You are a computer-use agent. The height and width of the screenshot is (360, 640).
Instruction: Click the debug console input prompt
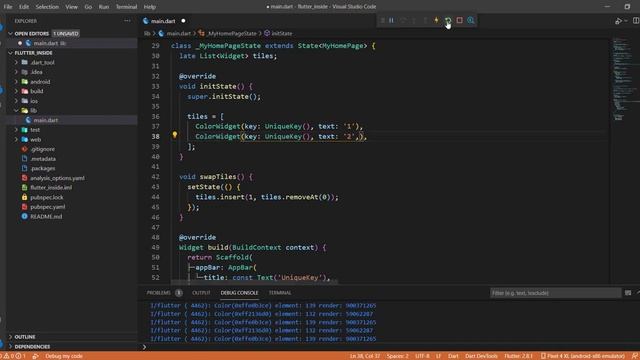pyautogui.click(x=388, y=347)
